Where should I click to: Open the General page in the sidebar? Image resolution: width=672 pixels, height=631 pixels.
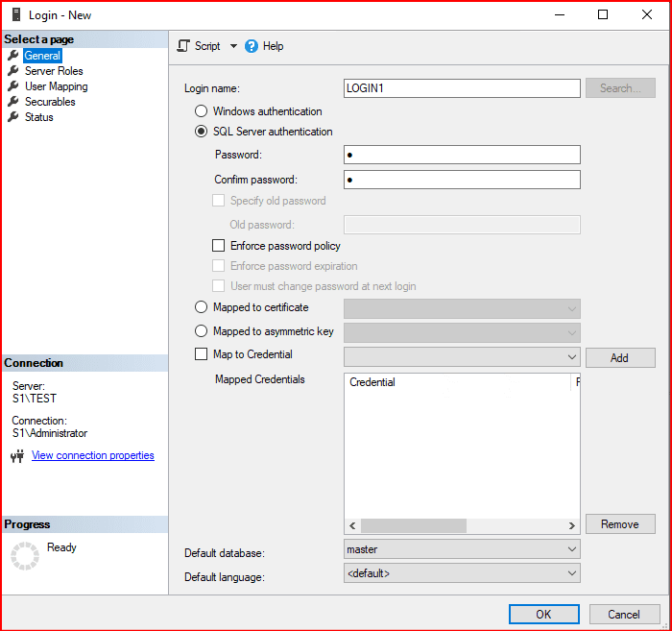pyautogui.click(x=42, y=56)
